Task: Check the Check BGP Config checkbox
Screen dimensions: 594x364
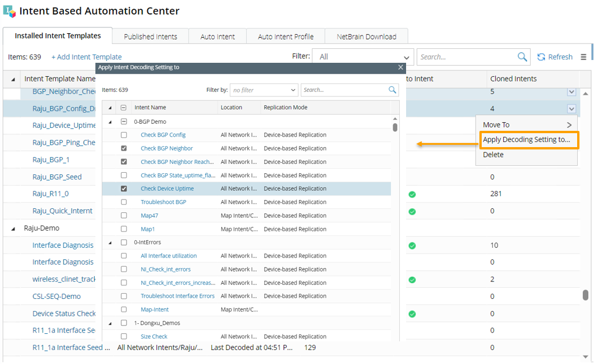Action: tap(124, 135)
